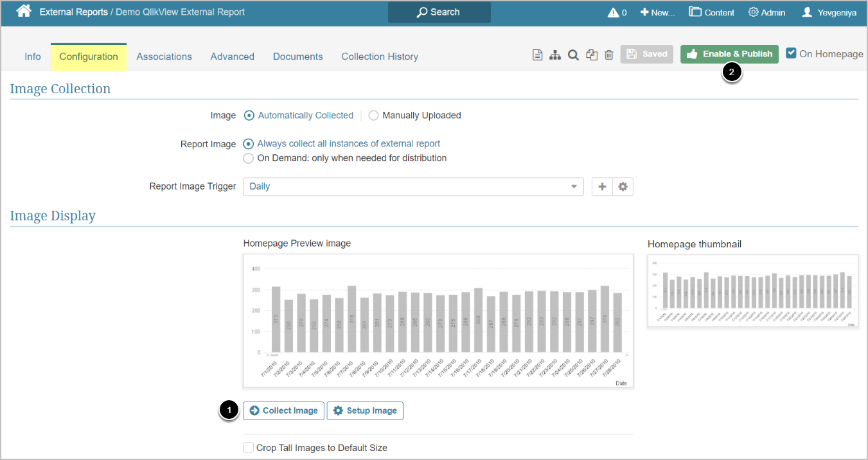This screenshot has width=868, height=460.
Task: Choose On Demand report image option
Action: point(249,158)
